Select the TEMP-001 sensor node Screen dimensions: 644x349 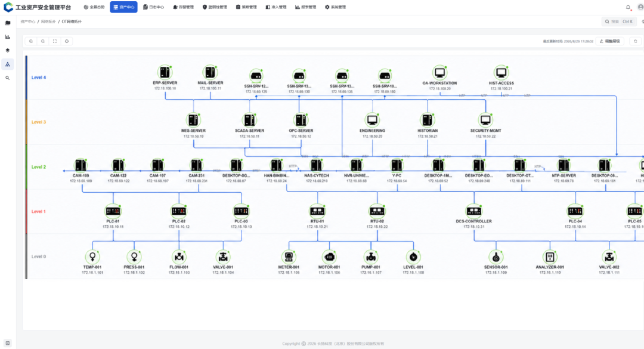[x=92, y=257]
